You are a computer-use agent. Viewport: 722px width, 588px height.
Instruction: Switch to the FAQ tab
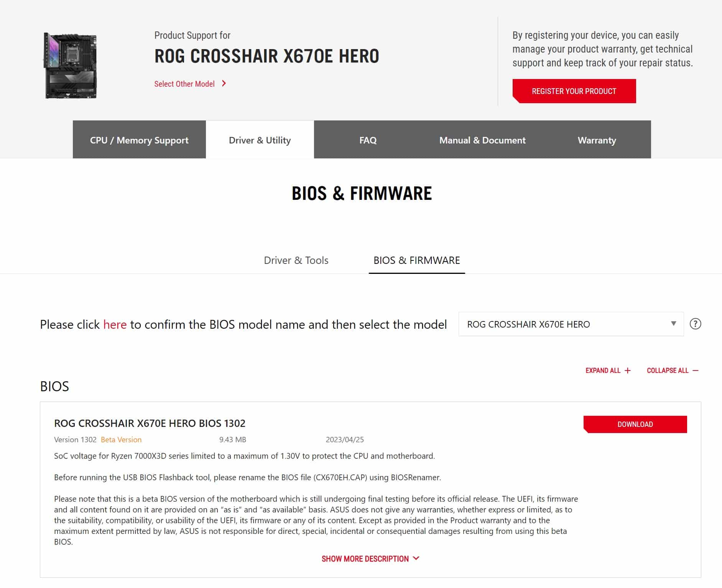368,140
